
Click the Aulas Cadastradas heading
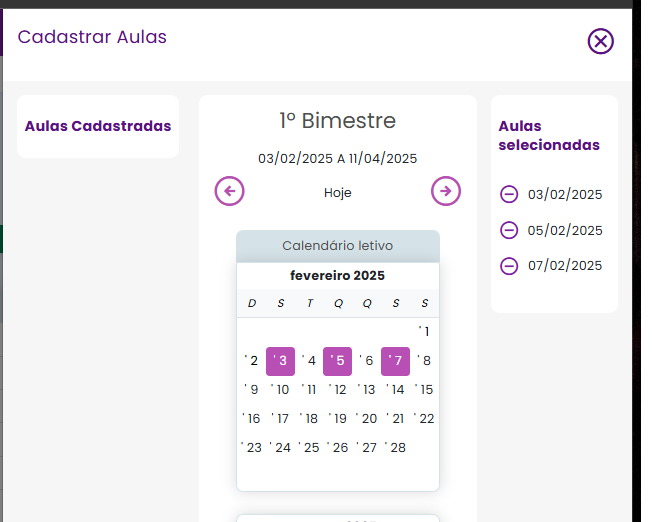(98, 126)
